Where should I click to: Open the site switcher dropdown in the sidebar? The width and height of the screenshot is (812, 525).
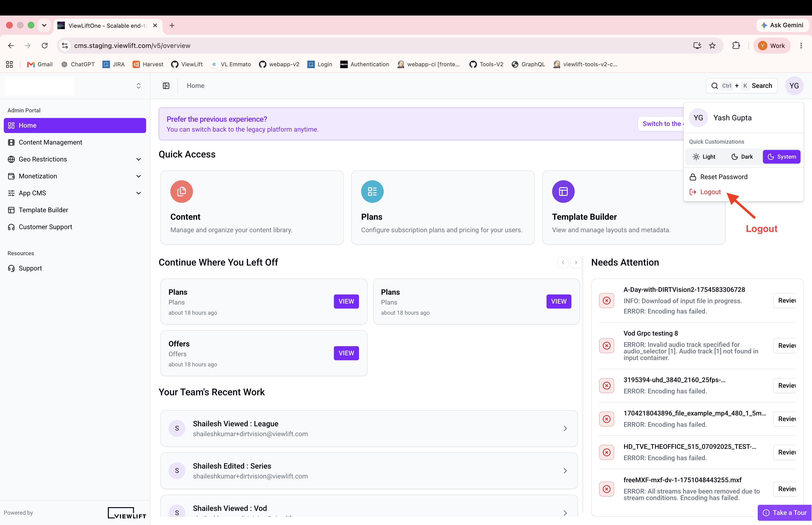(139, 86)
